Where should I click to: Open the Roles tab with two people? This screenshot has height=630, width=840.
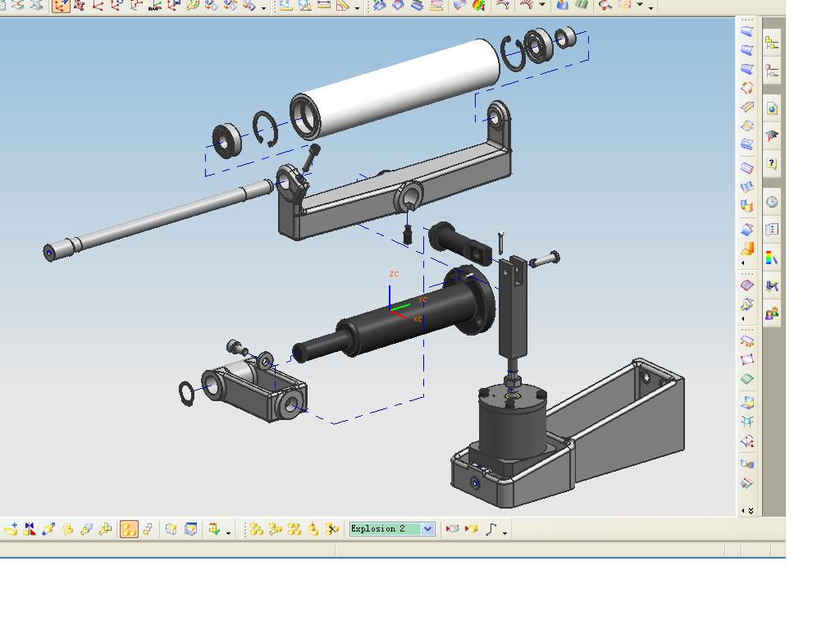click(771, 313)
